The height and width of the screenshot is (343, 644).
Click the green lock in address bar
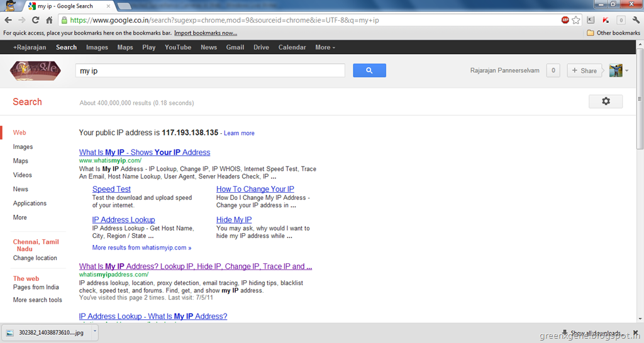(64, 20)
